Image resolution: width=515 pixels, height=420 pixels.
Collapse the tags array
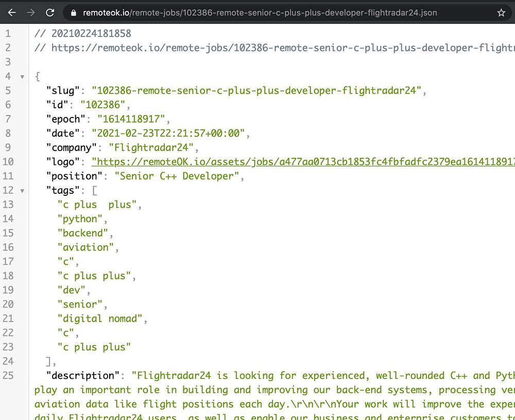(22, 191)
